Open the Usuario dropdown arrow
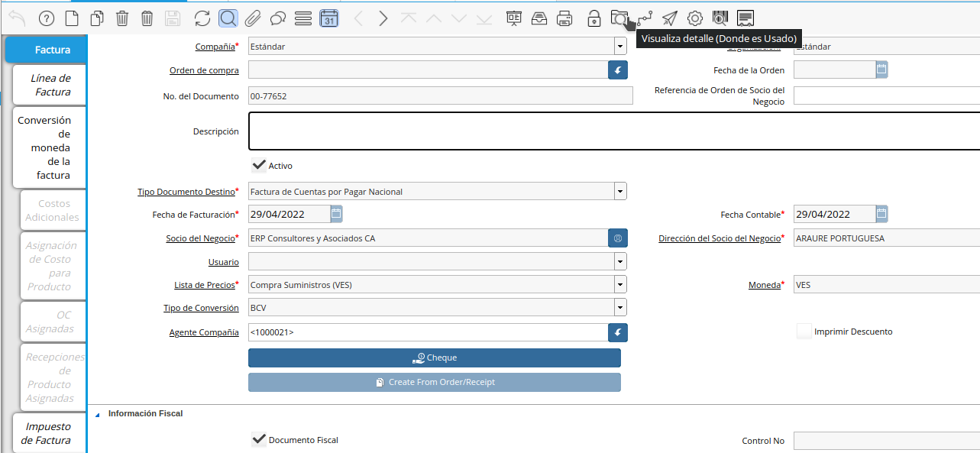Viewport: 980px width, 453px height. (x=620, y=262)
